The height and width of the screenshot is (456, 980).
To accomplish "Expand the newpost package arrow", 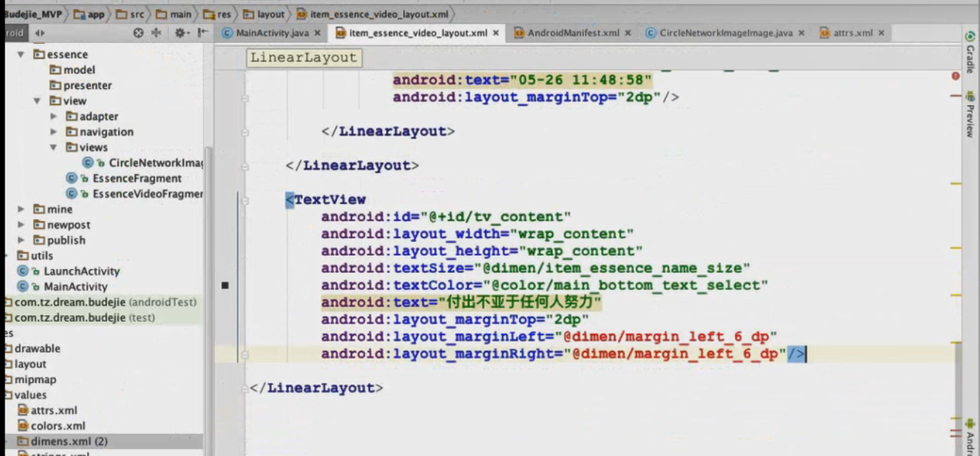I will point(21,225).
